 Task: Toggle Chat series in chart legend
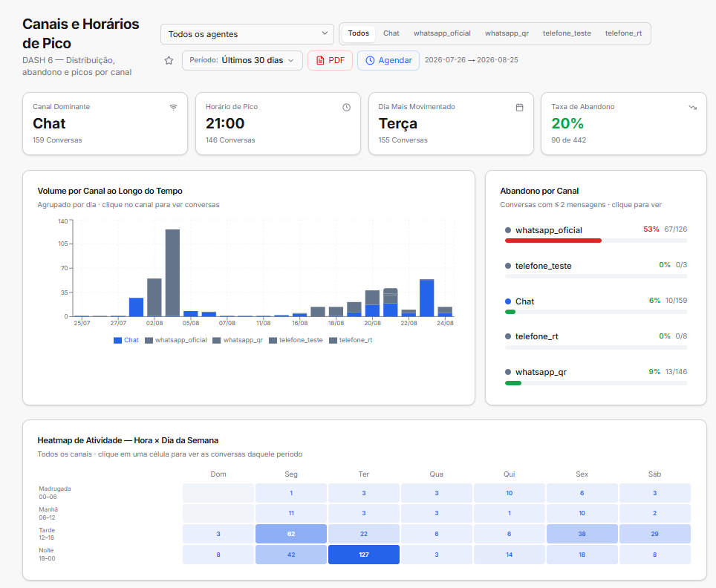tap(126, 340)
